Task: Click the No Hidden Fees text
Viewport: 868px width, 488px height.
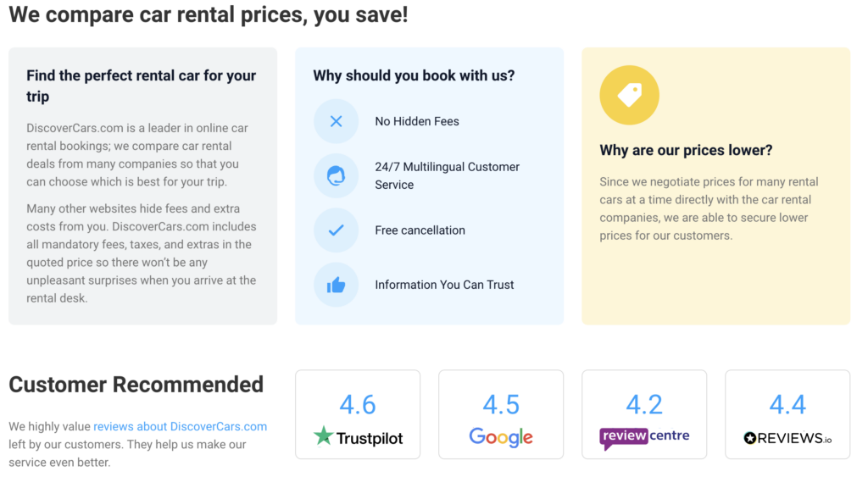Action: pos(417,121)
